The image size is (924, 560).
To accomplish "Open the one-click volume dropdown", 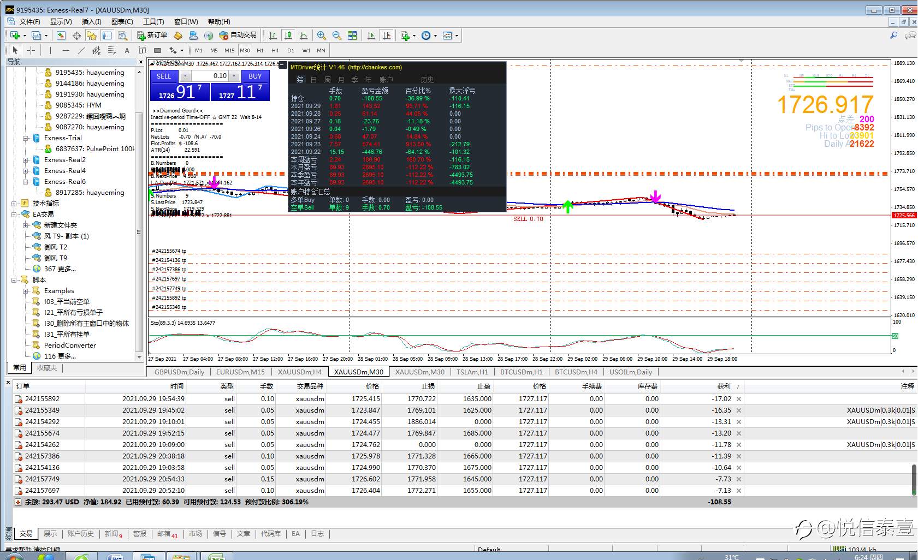I will (186, 76).
